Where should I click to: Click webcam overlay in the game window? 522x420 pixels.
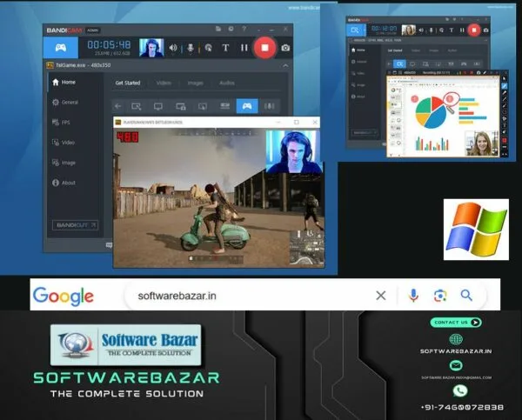[x=294, y=151]
